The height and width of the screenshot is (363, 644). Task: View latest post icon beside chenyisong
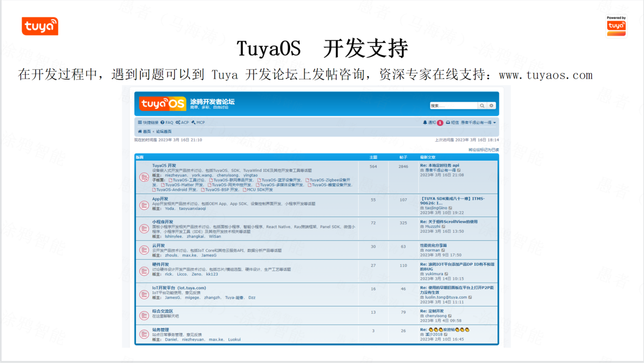pyautogui.click(x=449, y=316)
